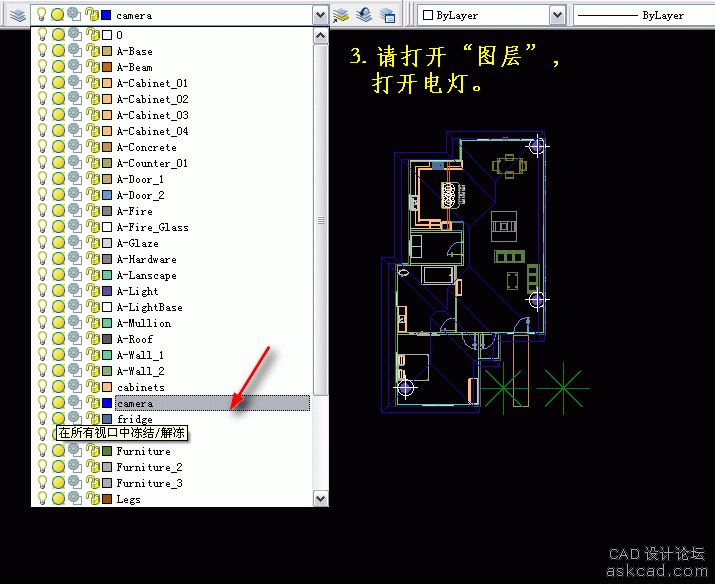Image resolution: width=715 pixels, height=584 pixels.
Task: Select the Legs layer name
Action: point(128,499)
